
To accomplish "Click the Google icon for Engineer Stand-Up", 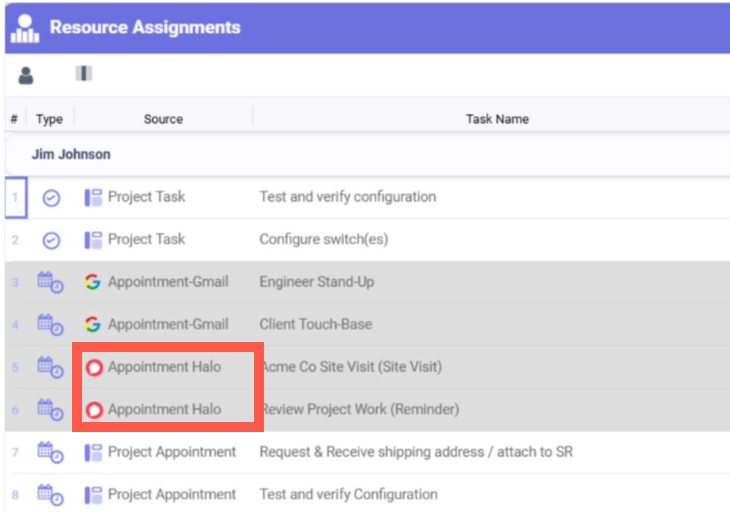I will tap(93, 282).
